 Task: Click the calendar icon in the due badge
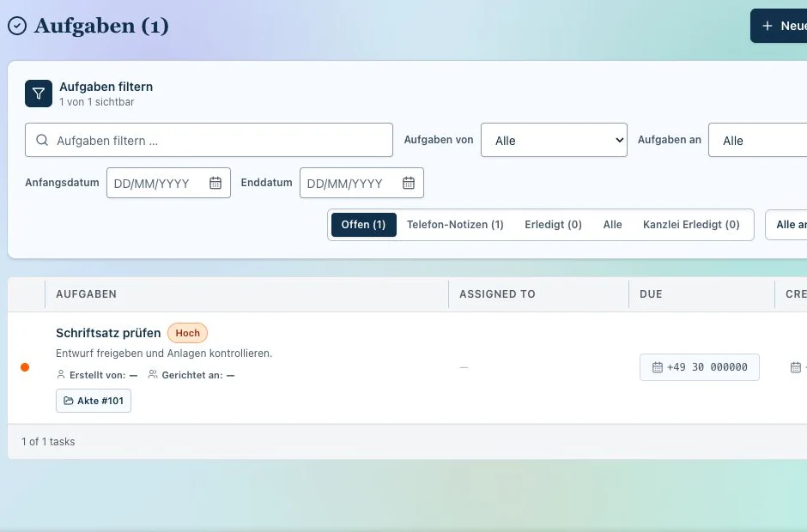click(x=658, y=367)
